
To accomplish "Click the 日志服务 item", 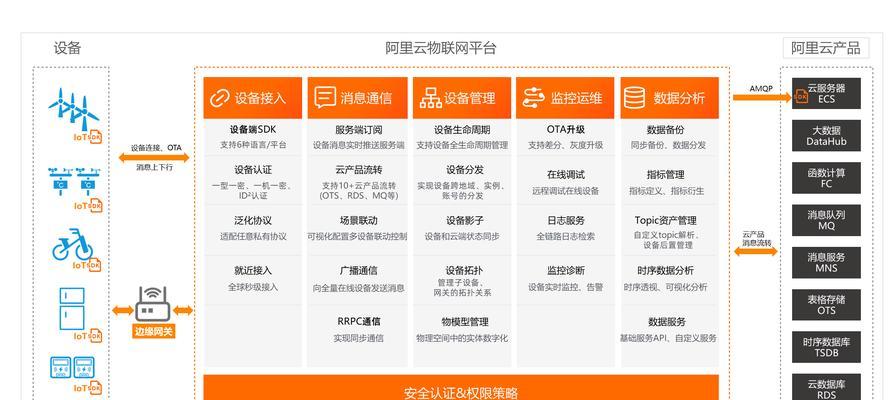I will pos(565,220).
